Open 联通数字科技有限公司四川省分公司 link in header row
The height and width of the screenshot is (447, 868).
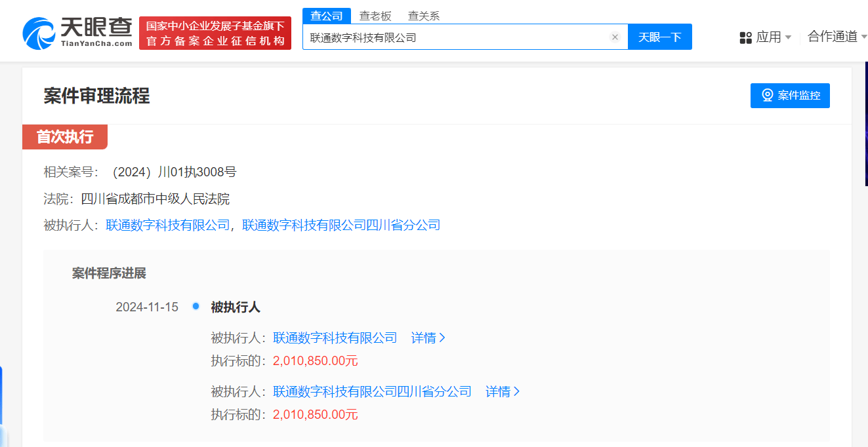(341, 225)
